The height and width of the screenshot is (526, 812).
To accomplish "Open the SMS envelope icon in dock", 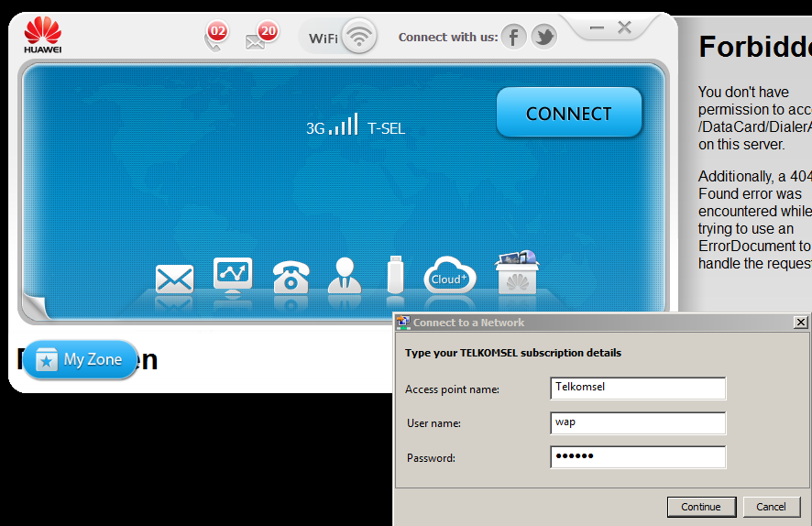I will coord(174,279).
